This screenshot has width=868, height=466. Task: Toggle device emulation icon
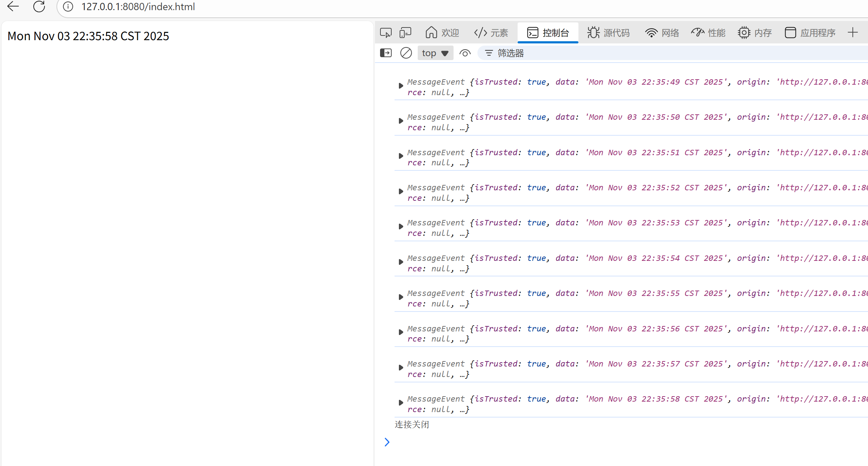[x=405, y=33]
